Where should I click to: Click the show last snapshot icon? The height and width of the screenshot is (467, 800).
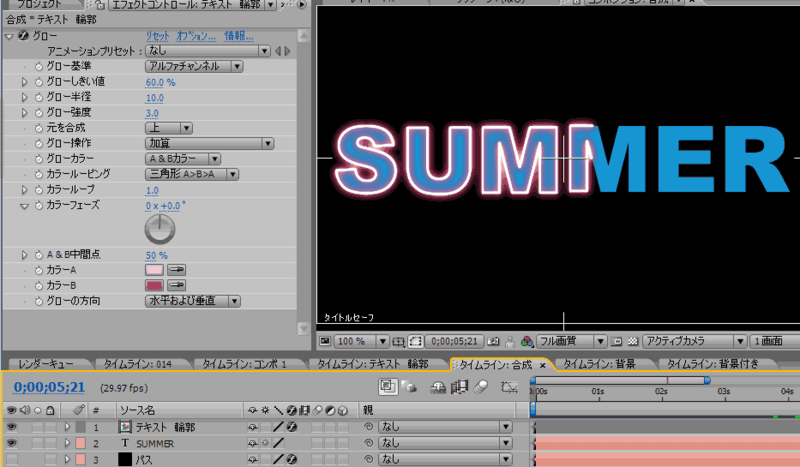pyautogui.click(x=510, y=341)
